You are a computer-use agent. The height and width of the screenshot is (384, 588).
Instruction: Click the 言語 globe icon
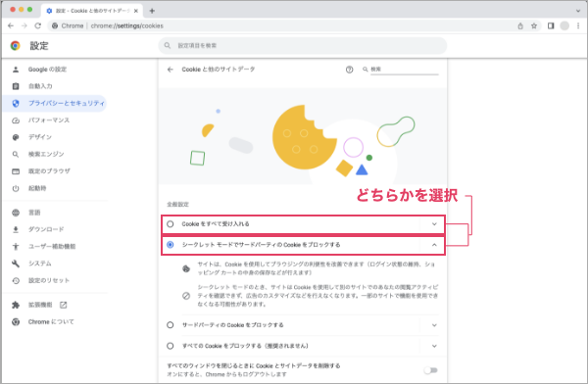[16, 213]
